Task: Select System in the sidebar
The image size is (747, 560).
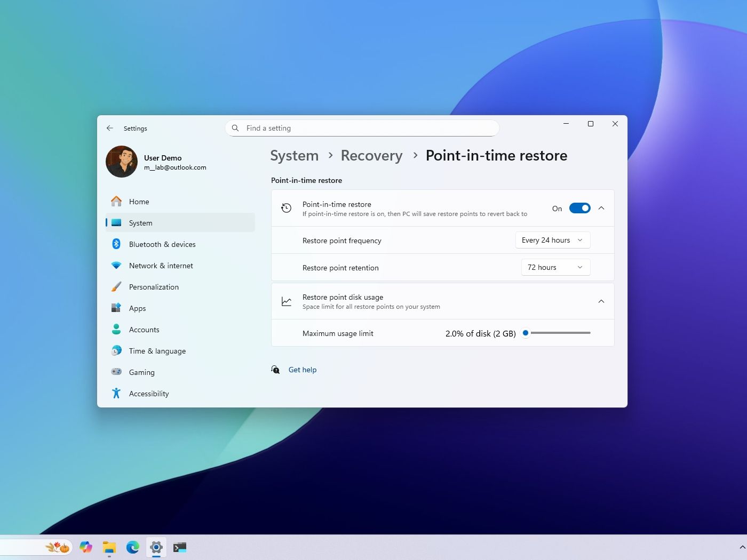Action: [x=180, y=223]
